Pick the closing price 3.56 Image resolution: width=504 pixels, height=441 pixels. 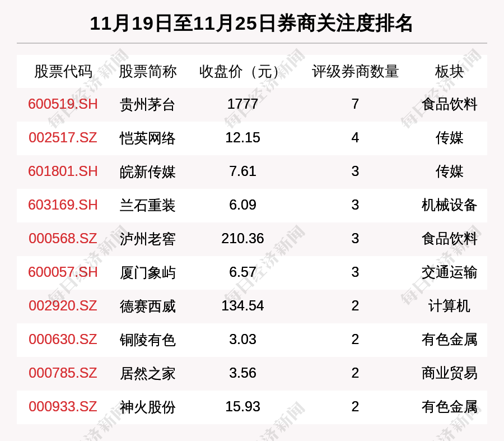(x=242, y=373)
